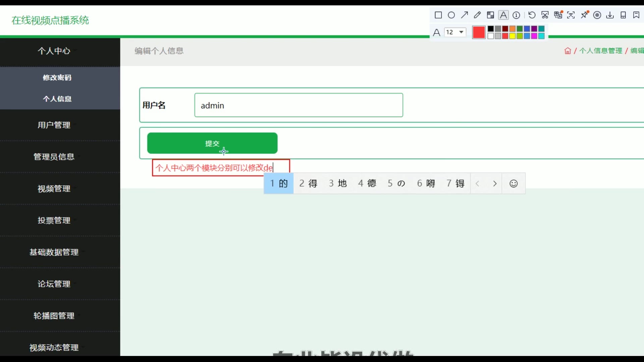Pick the dark green color swatch
Viewport: 644px width, 362px height.
[520, 29]
